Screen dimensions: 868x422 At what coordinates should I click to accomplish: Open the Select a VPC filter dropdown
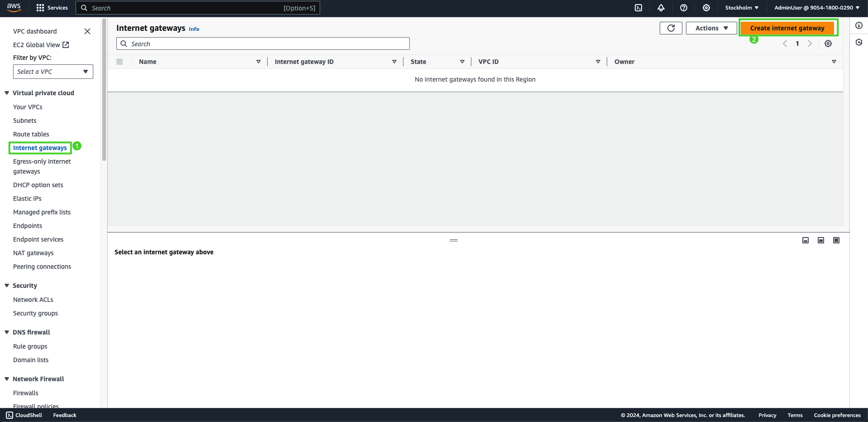pyautogui.click(x=53, y=72)
